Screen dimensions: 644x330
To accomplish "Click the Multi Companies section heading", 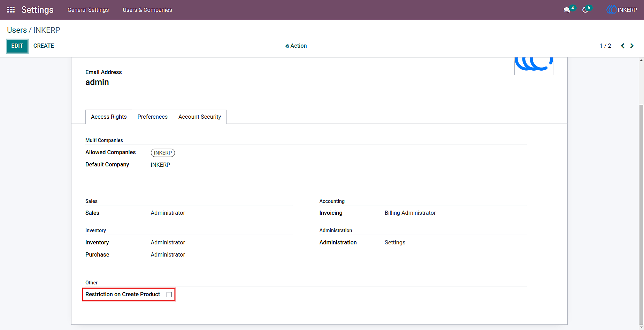I will (104, 140).
